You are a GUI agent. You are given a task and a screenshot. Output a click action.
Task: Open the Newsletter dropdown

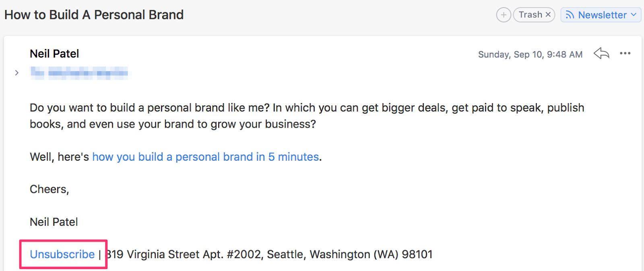click(601, 15)
